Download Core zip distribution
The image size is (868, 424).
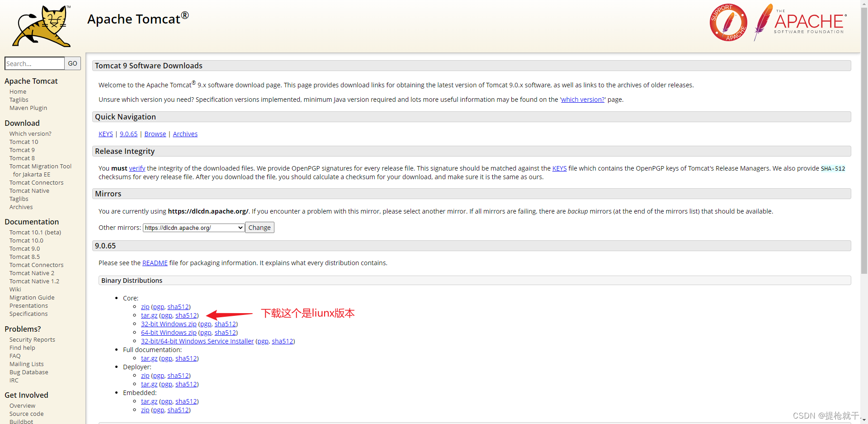point(145,307)
